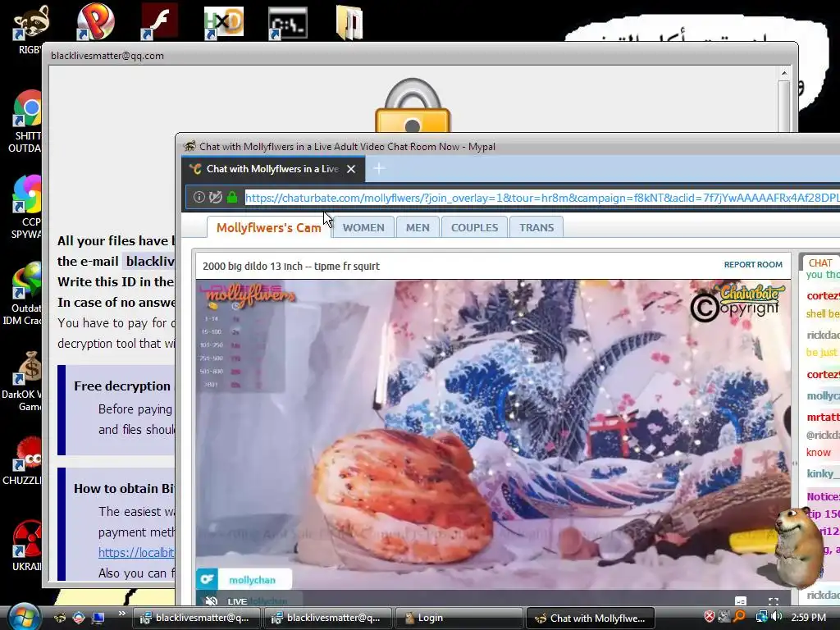The image size is (840, 630).
Task: Select the CHAT panel tab
Action: coord(820,263)
